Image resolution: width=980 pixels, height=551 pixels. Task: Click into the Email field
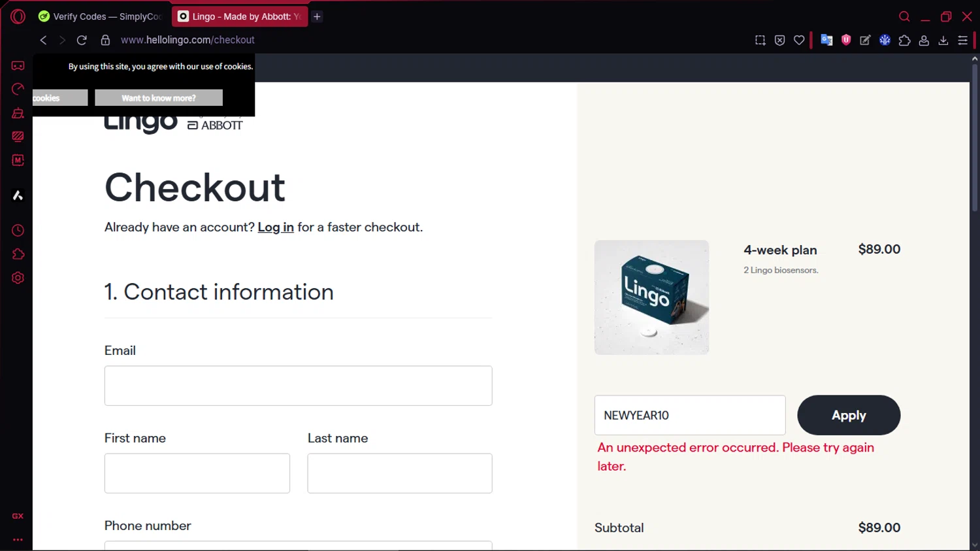(x=298, y=386)
